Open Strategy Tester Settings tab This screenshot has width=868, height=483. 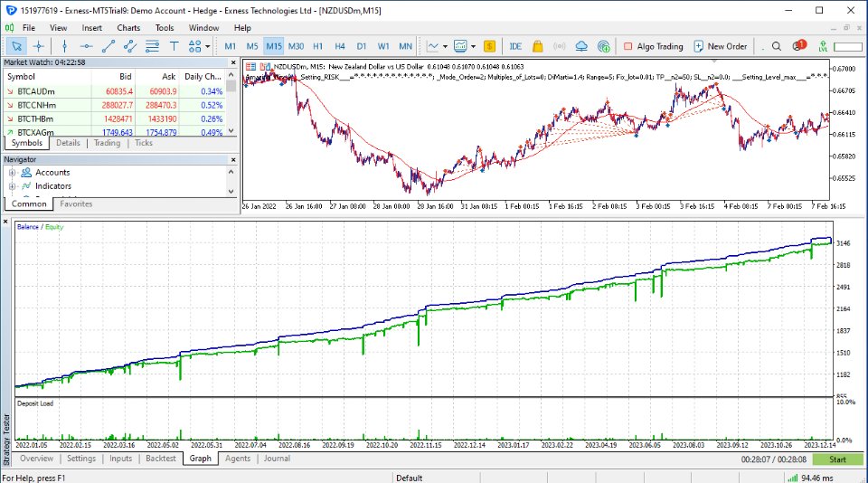(x=81, y=459)
